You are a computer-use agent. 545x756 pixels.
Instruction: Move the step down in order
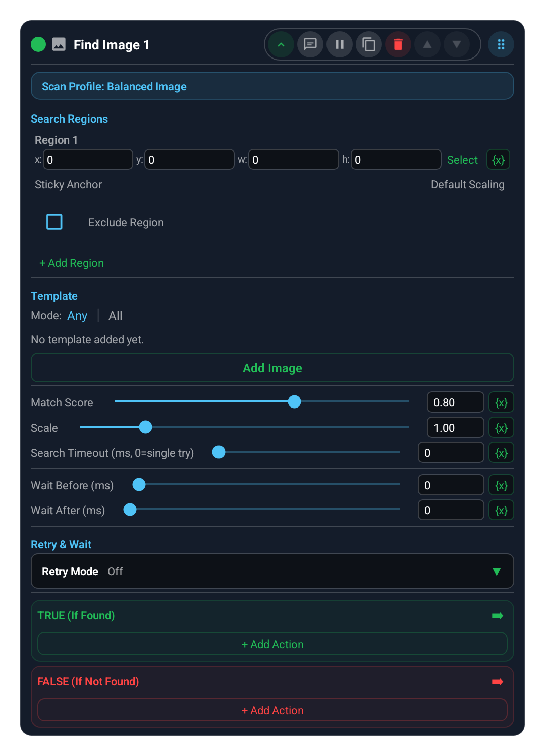click(457, 44)
